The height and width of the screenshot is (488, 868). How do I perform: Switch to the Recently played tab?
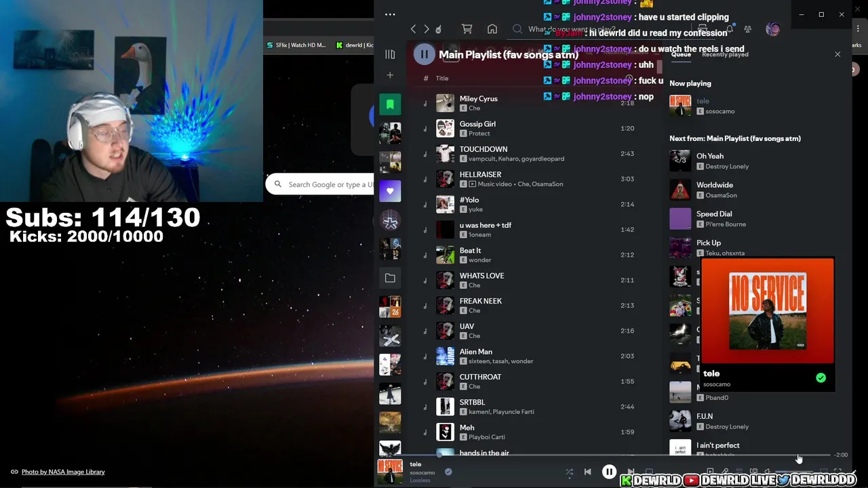(x=725, y=54)
